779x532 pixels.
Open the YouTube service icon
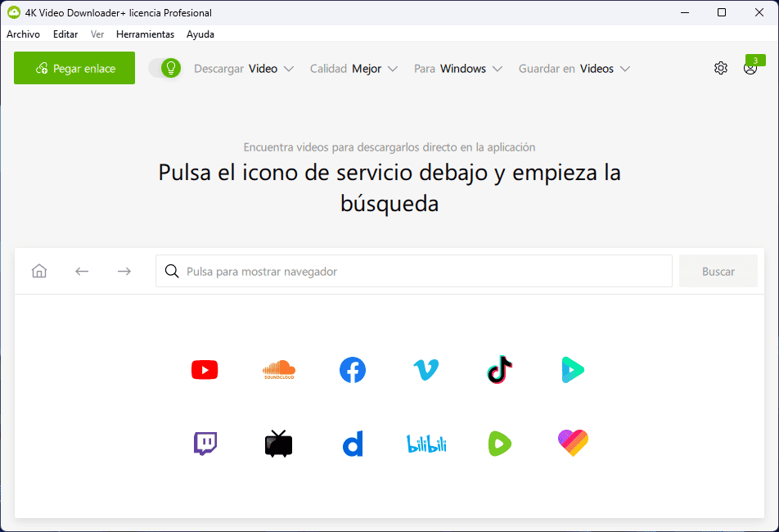coord(205,370)
